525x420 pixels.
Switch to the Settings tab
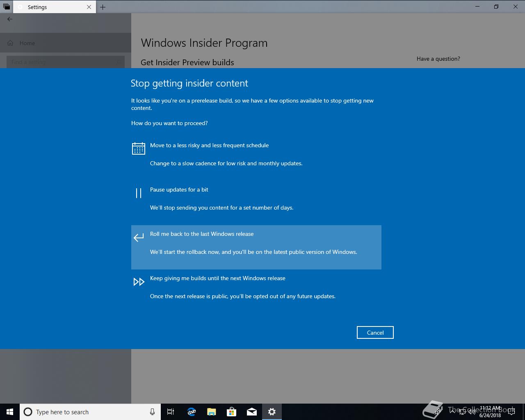[55, 7]
